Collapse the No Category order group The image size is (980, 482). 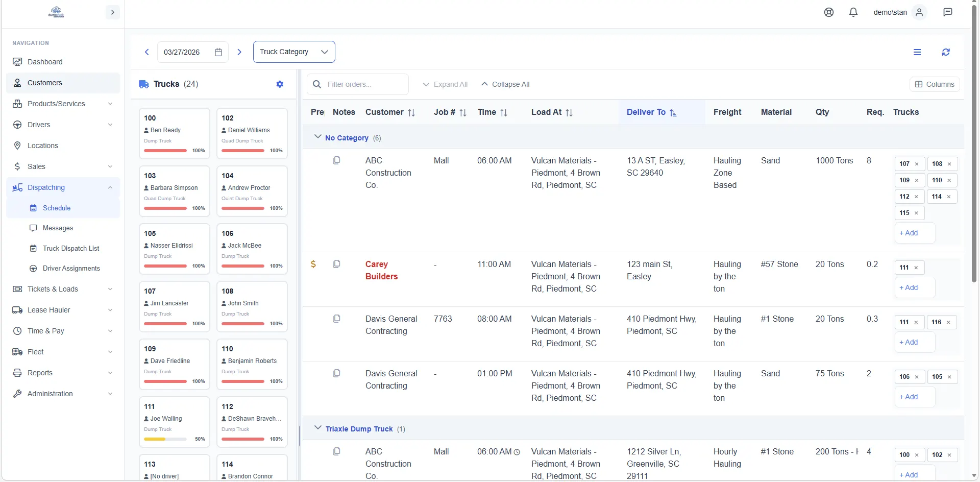(x=317, y=137)
